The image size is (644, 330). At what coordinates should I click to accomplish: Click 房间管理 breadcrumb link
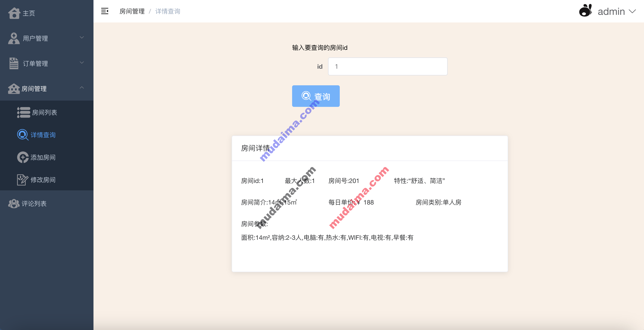132,11
